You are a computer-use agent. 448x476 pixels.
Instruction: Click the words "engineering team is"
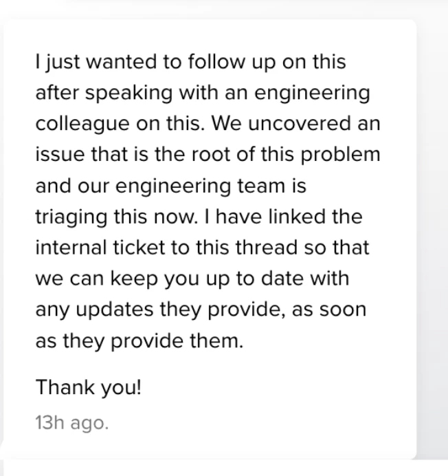[211, 186]
